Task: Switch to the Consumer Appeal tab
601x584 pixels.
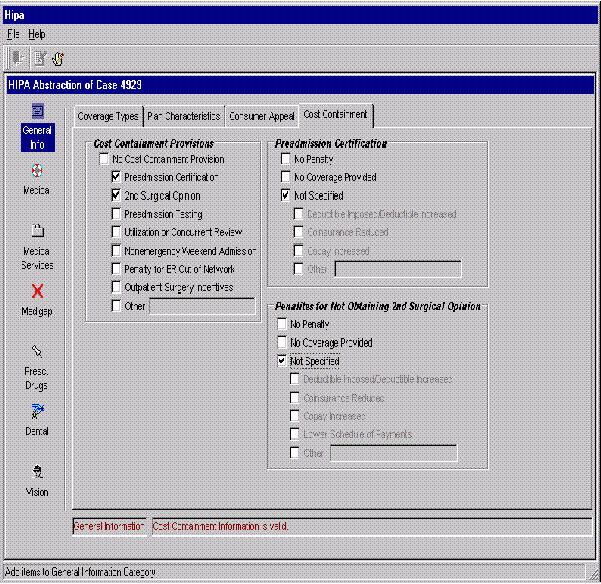Action: point(261,116)
